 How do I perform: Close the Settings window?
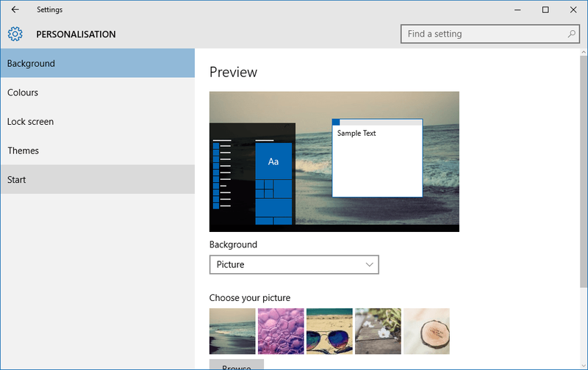coord(573,10)
